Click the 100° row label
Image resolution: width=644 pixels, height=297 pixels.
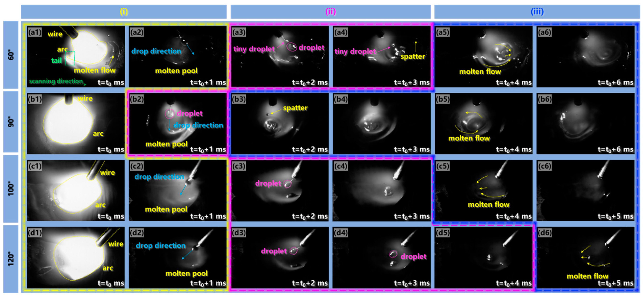click(11, 189)
